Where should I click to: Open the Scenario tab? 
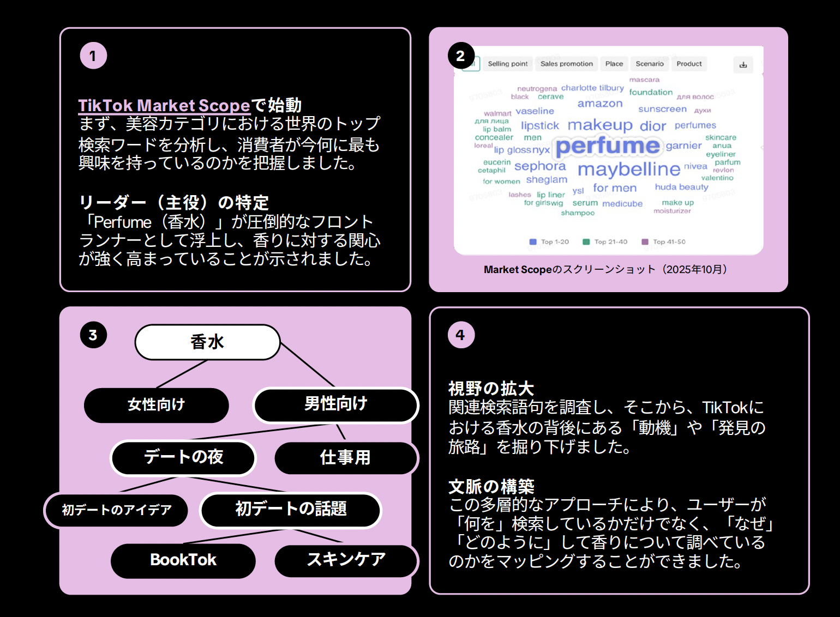[650, 64]
